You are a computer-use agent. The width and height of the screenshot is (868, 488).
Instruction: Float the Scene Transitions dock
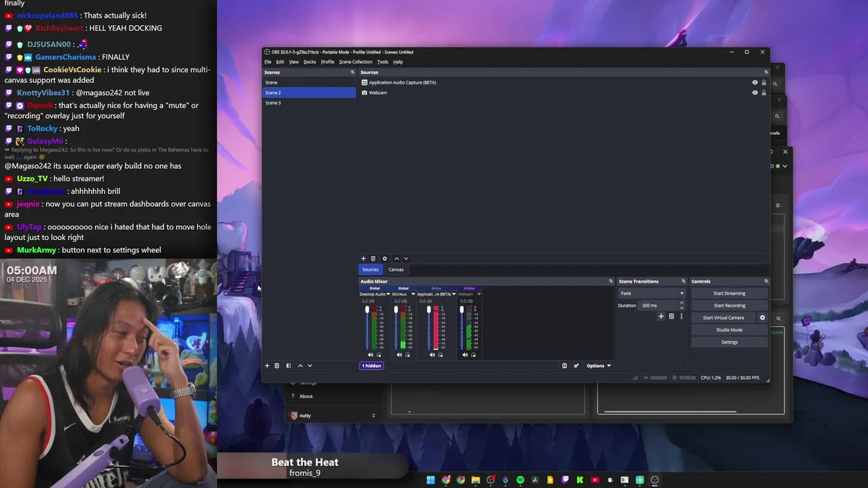click(x=684, y=281)
